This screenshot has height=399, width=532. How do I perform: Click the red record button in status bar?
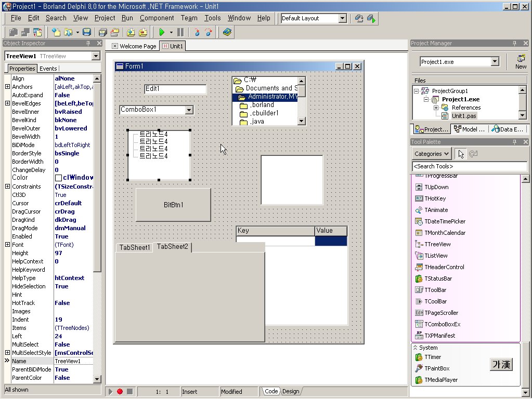pos(120,391)
